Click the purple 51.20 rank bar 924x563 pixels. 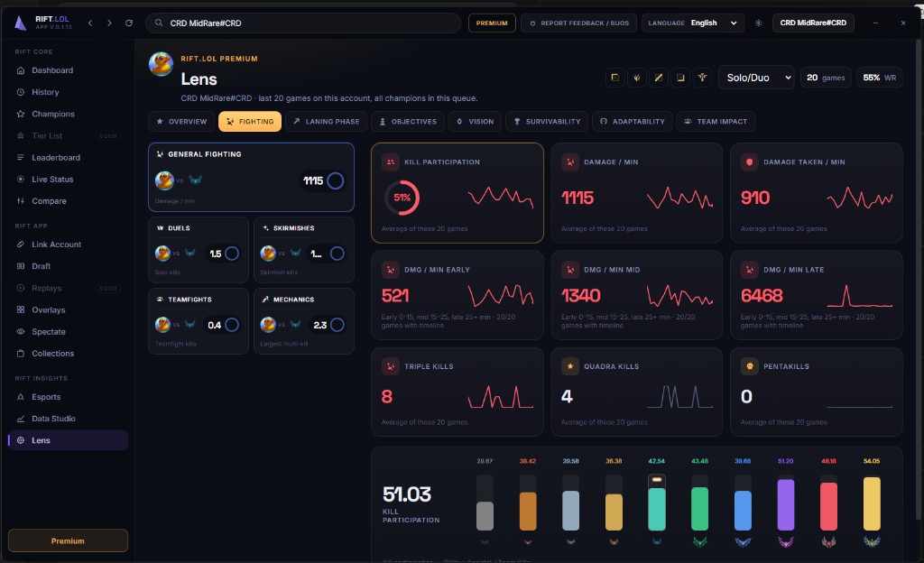(x=786, y=504)
